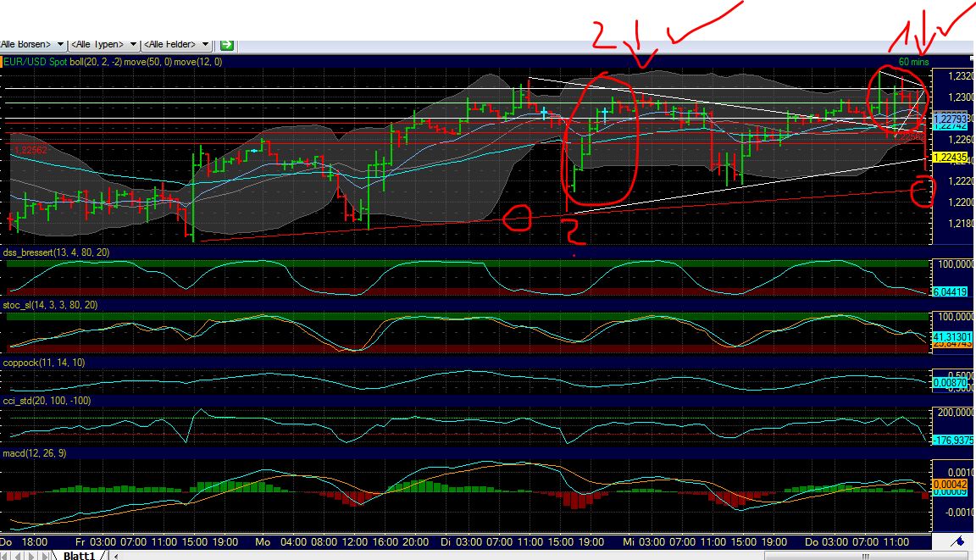Open the <Alle Typen> dropdown
Viewport: 976px width, 560px height.
point(100,44)
